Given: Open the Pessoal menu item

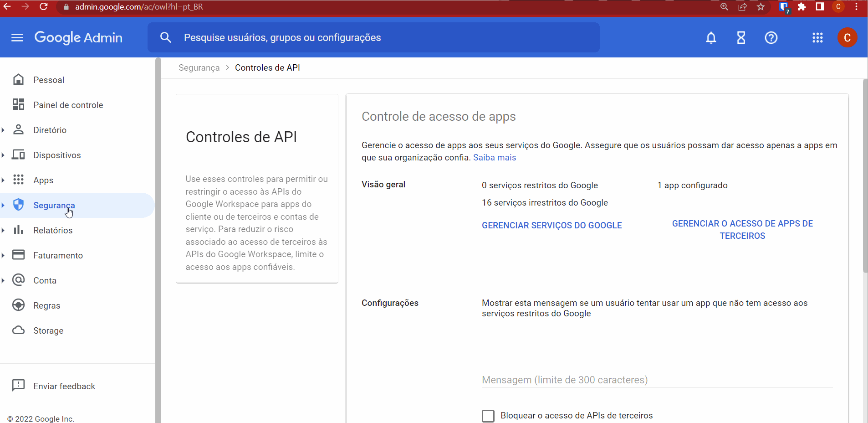Looking at the screenshot, I should [x=49, y=80].
